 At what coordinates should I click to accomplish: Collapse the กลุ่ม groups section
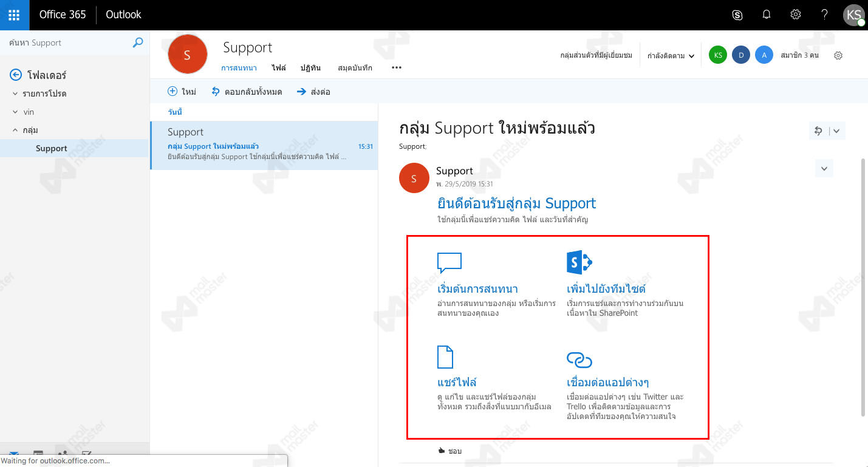point(16,130)
